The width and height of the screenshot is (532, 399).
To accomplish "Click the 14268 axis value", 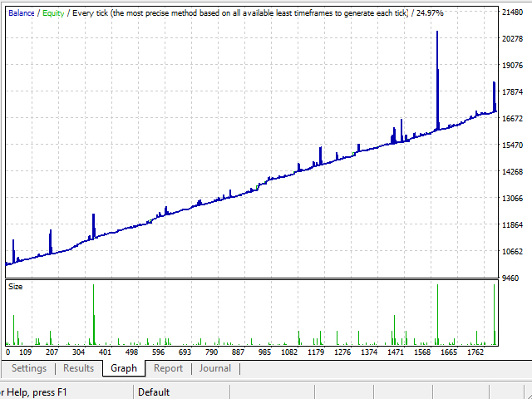I will [x=513, y=172].
